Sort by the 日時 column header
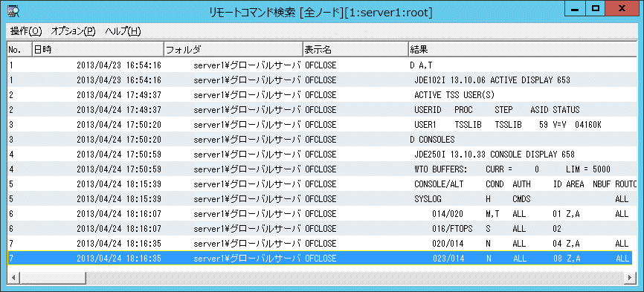Viewport: 644px width, 292px height. click(x=97, y=50)
